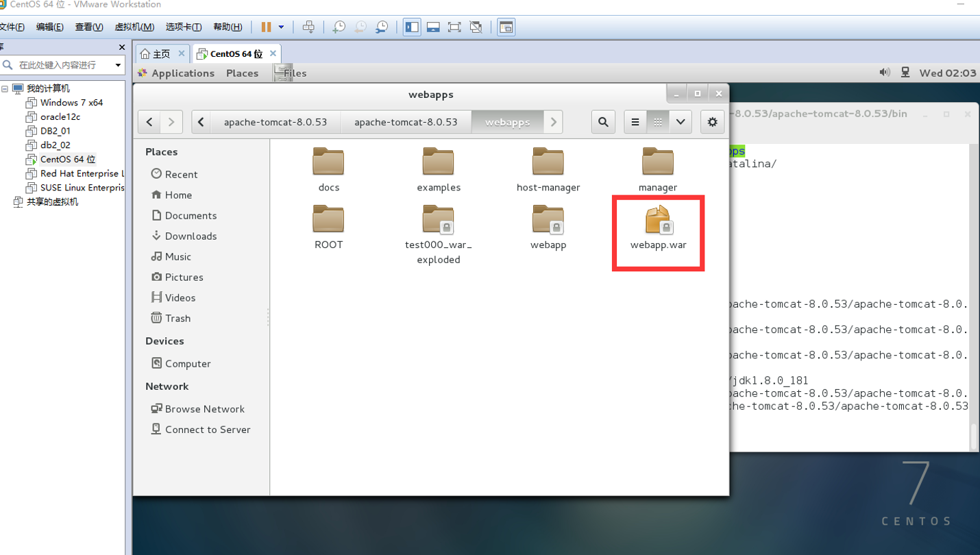980x555 pixels.
Task: Click Browse Network in sidebar
Action: 197,408
